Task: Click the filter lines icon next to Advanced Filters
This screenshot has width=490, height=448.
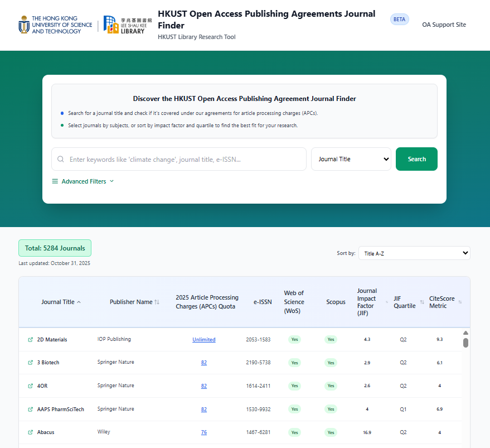Action: 54,181
